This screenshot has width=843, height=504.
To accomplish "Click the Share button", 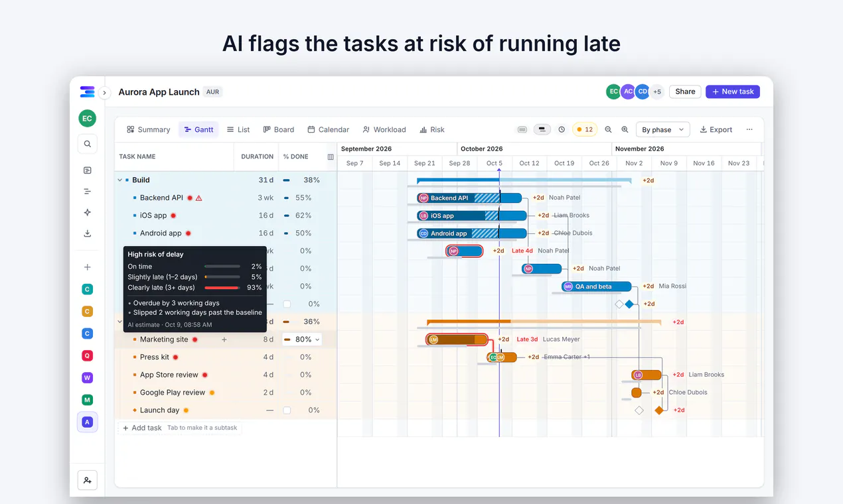I will coord(686,92).
